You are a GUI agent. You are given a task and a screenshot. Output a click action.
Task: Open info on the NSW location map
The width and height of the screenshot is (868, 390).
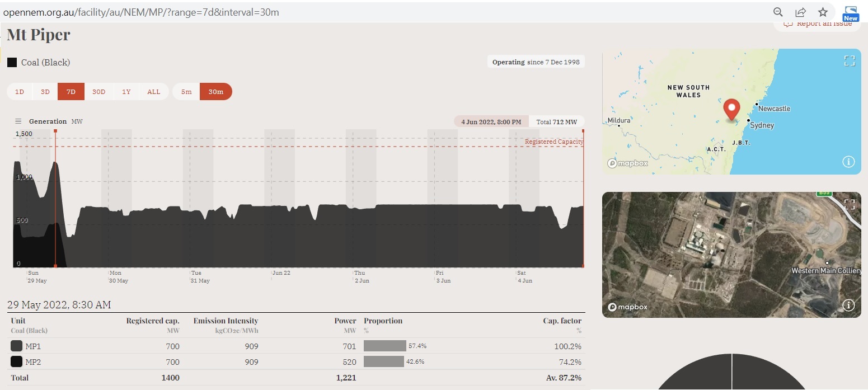[x=848, y=162]
